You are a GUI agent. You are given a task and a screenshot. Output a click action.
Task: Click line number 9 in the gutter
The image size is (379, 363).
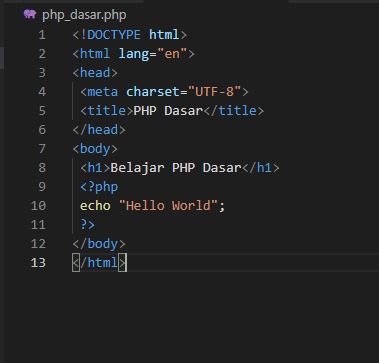point(42,187)
